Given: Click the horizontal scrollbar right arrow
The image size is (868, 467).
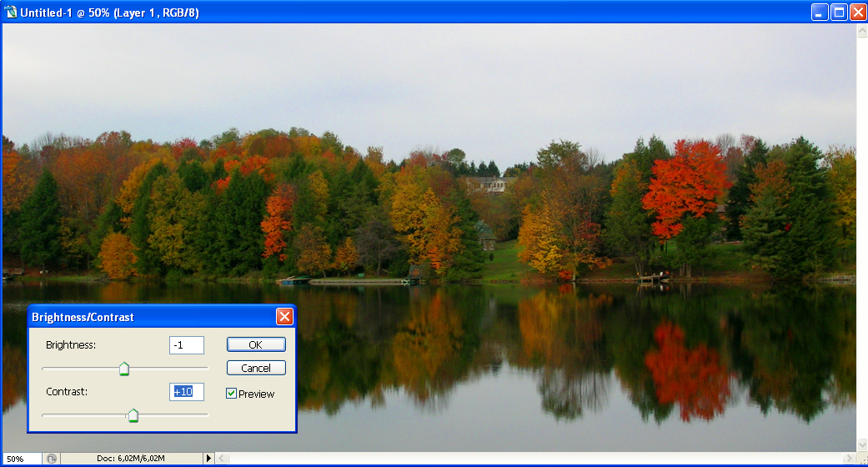Looking at the screenshot, I should (x=850, y=459).
